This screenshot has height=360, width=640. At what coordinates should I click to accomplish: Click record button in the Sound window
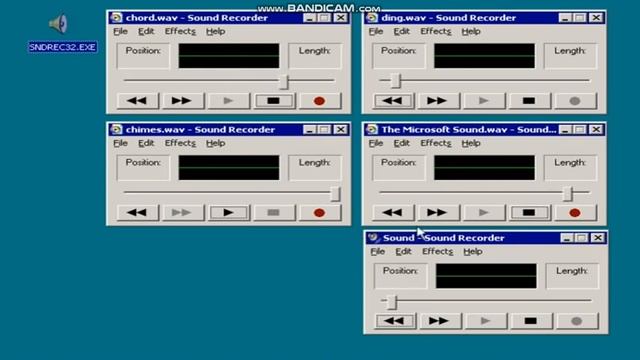coord(577,321)
